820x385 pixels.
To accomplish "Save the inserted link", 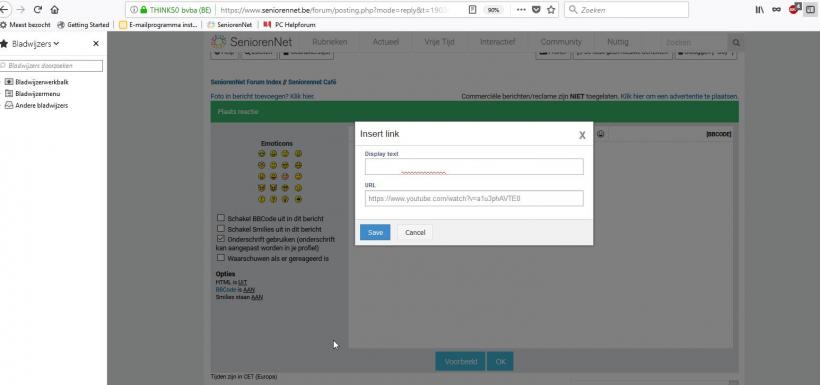I will [x=375, y=232].
